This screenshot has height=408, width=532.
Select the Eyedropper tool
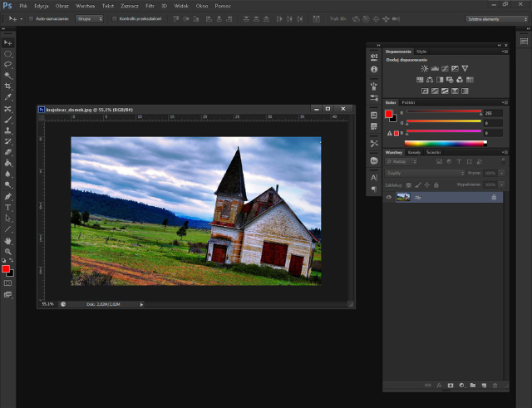(7, 97)
